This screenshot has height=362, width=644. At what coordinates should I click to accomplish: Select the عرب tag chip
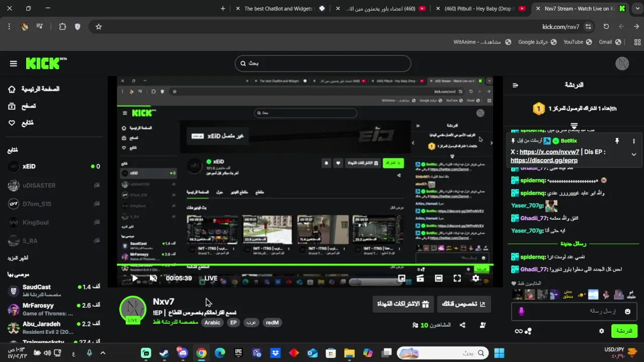(x=251, y=323)
